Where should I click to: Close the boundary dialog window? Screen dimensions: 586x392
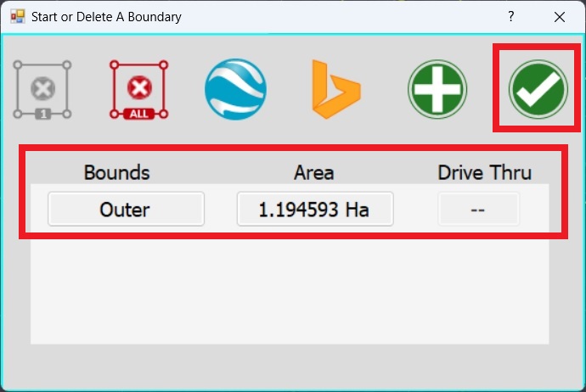[560, 16]
